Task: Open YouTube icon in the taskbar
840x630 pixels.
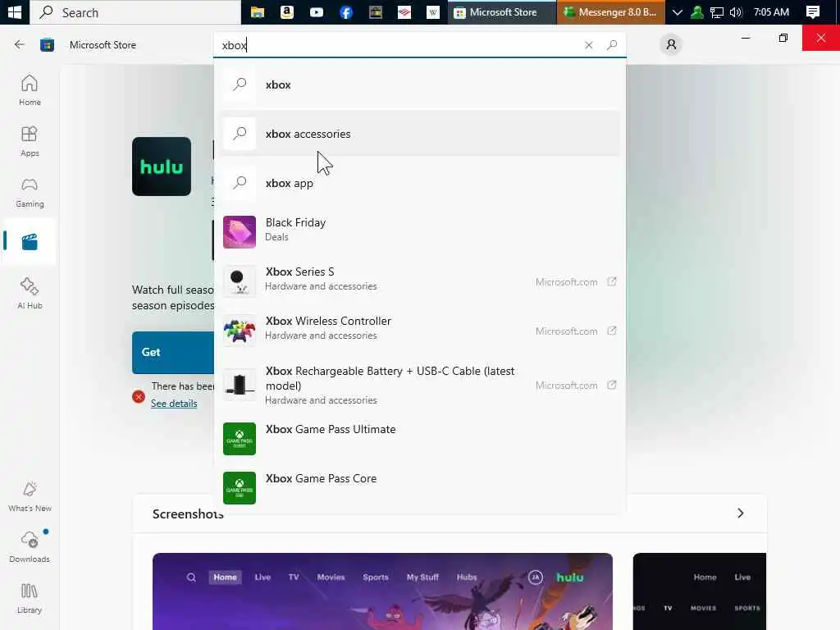Action: (x=317, y=11)
